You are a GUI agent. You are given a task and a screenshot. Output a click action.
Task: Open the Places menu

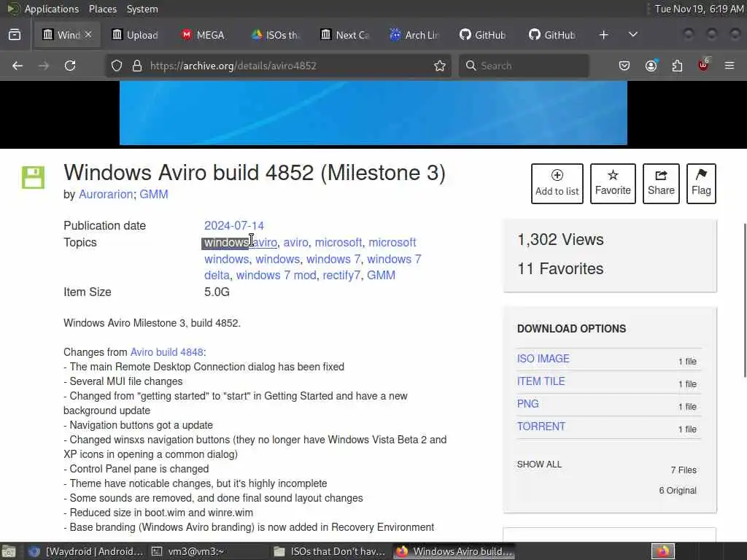[102, 9]
